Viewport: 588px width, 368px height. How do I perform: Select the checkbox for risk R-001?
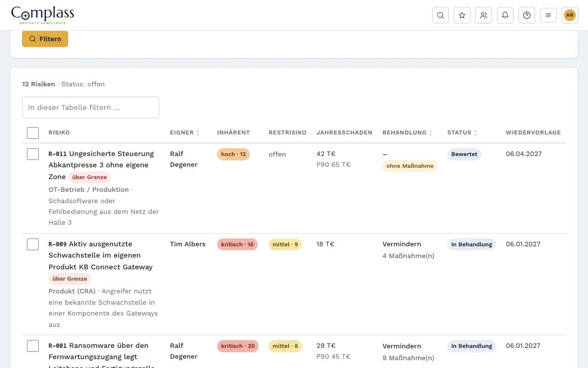tap(33, 346)
